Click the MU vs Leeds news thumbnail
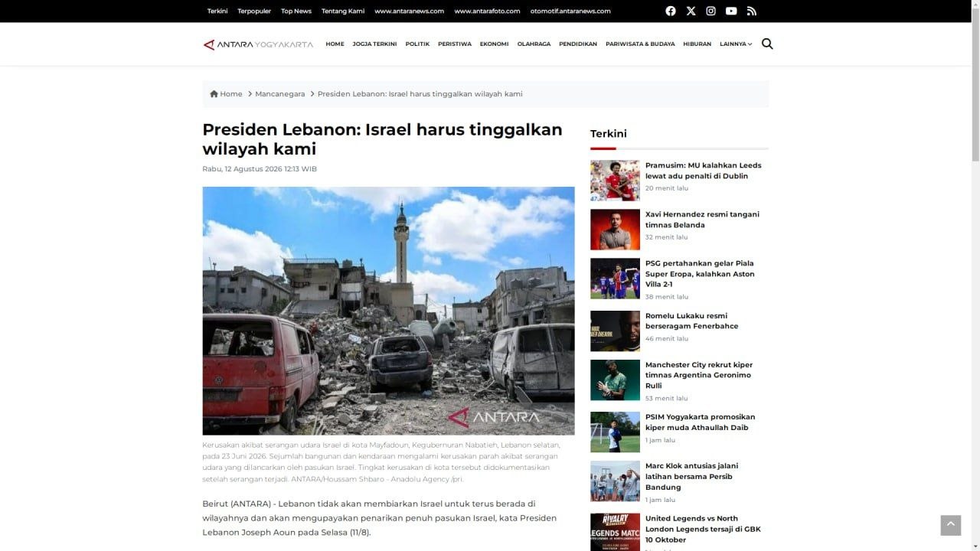Viewport: 980px width, 551px height. [x=615, y=181]
